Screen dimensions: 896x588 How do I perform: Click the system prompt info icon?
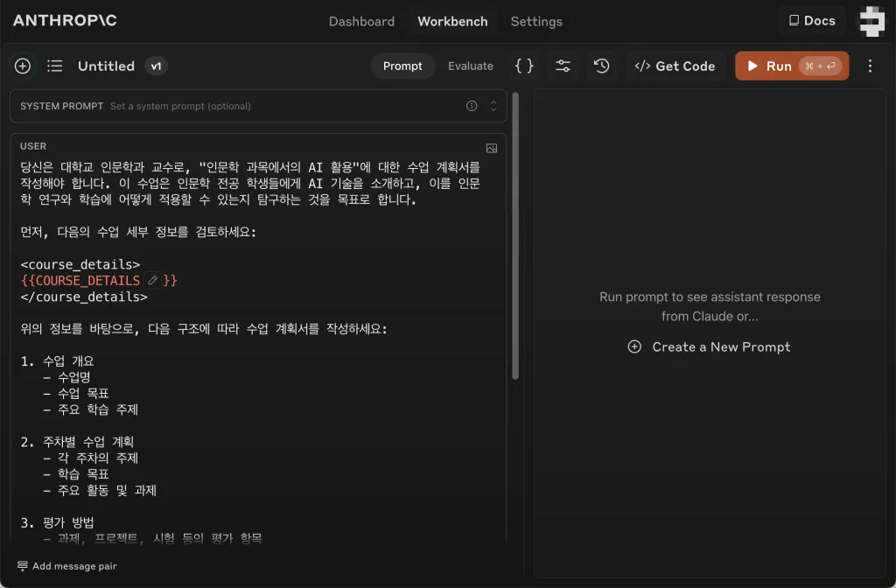[472, 106]
